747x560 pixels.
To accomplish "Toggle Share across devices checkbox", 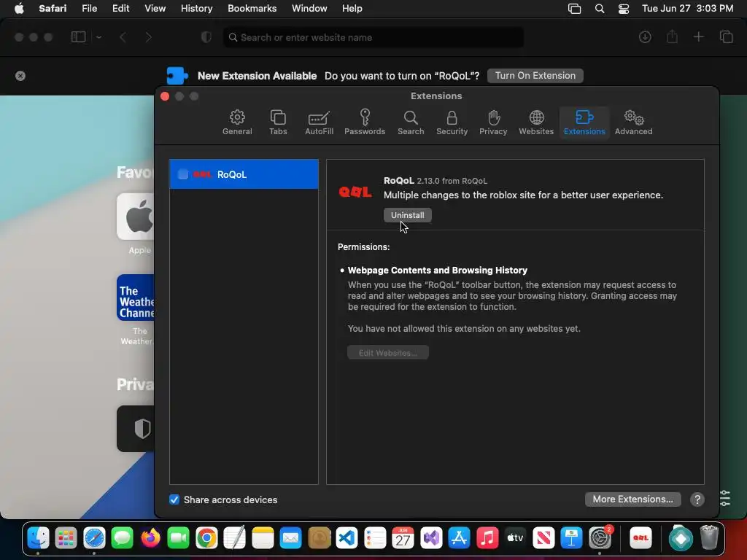I will (174, 499).
